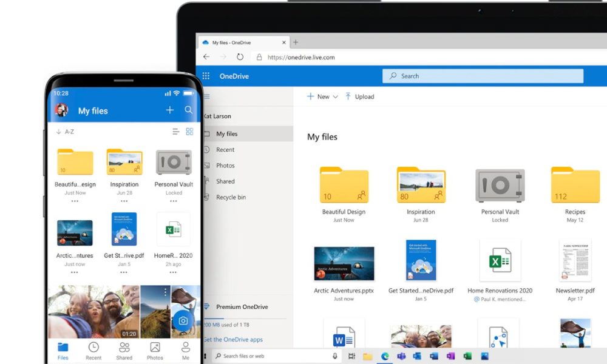Open the Personal Vault safe on web
Screen dimensions: 607x364
point(500,186)
